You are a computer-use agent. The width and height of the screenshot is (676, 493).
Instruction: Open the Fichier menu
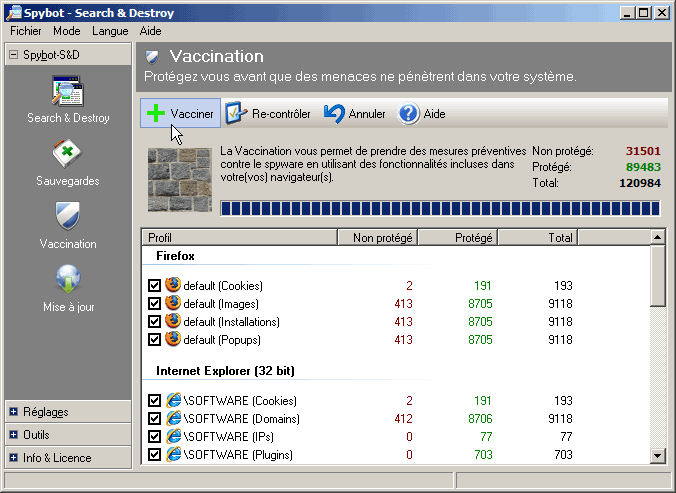25,31
